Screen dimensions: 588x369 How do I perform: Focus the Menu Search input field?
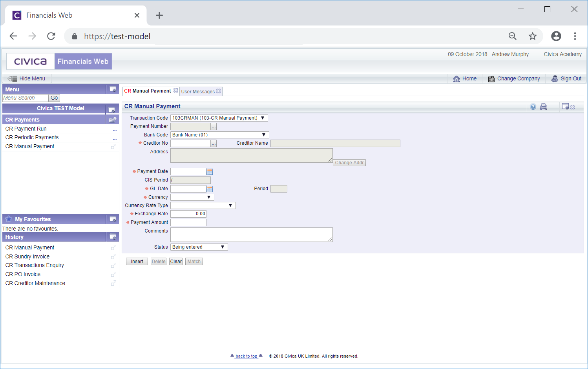[x=25, y=98]
